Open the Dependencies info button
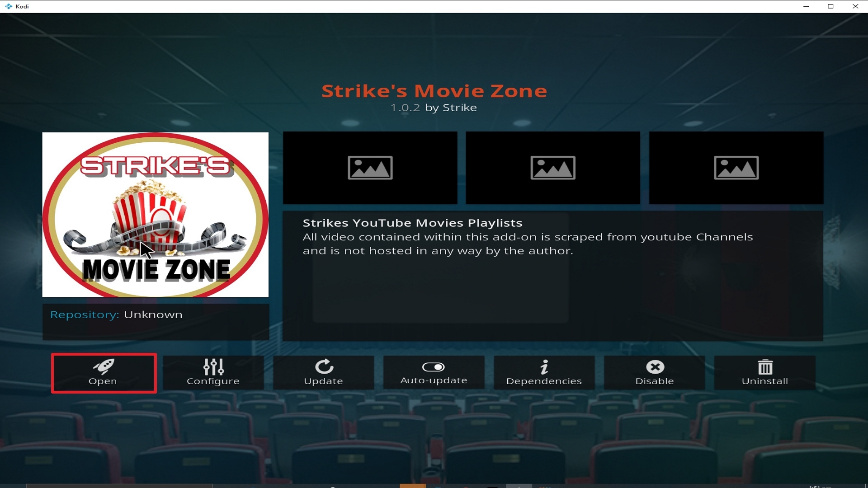Screen dimensions: 868x488 (544, 373)
